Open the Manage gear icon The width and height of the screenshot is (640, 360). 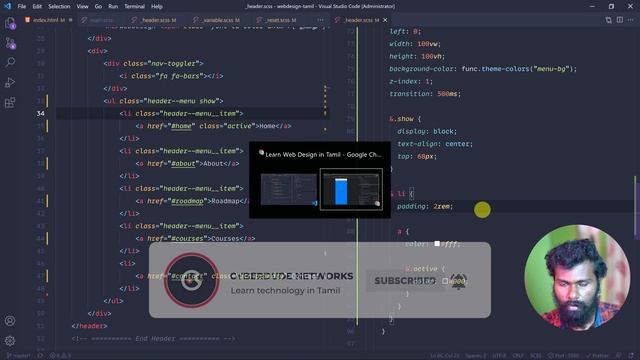(10, 340)
